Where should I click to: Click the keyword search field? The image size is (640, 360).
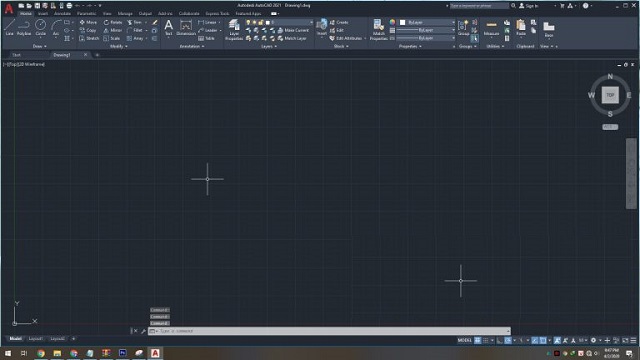point(479,6)
